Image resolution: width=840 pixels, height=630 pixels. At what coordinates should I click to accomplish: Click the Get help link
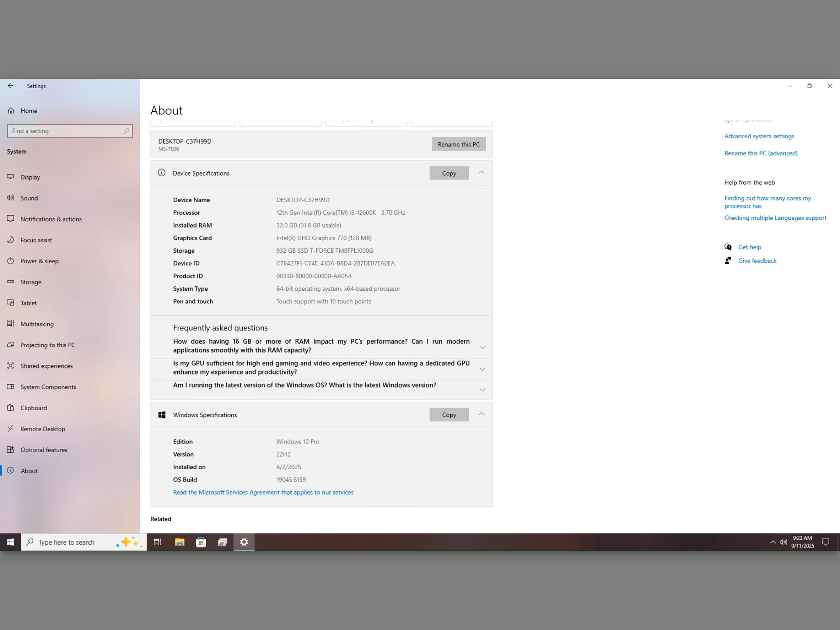pyautogui.click(x=750, y=247)
